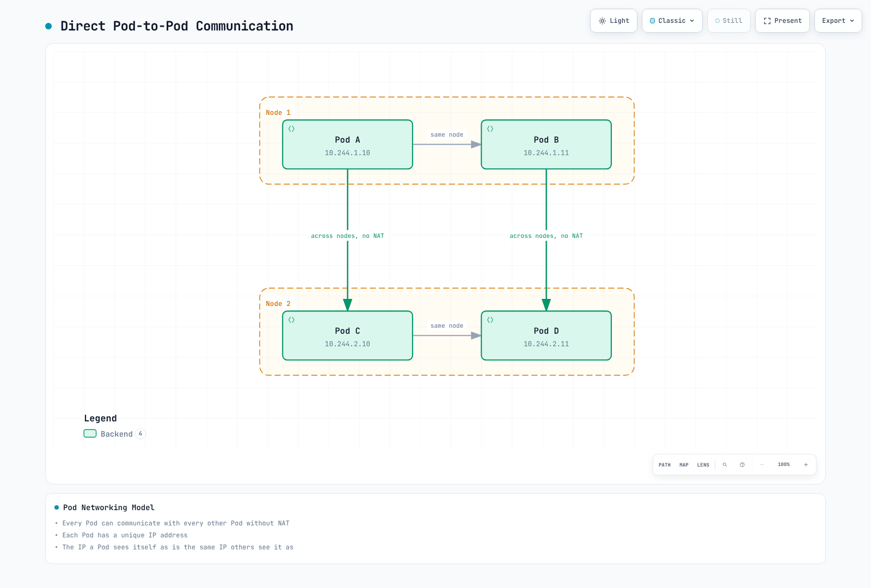The image size is (871, 588).
Task: Zoom out with the minus icon
Action: pos(762,465)
